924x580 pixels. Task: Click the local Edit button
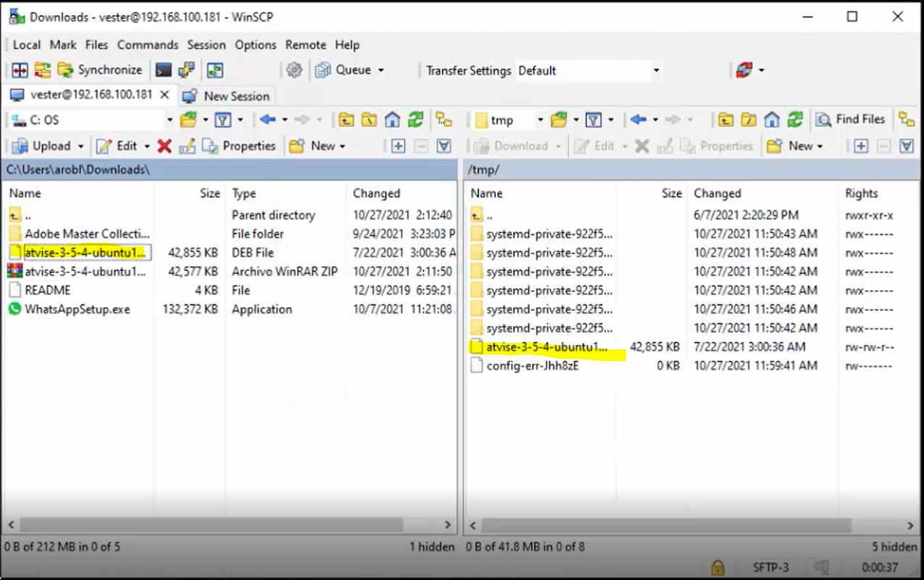117,146
